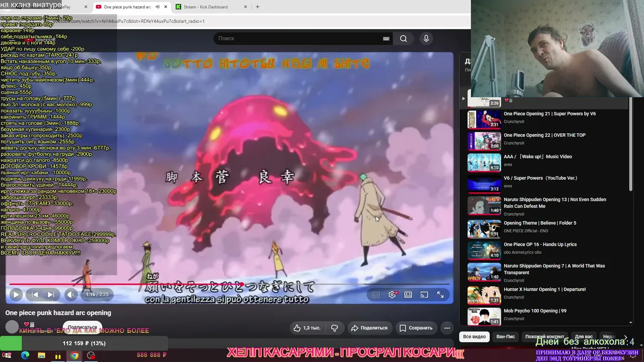644x362 pixels.
Task: Open Naruto Shippuden Opening 7 video
Action: pos(554,269)
